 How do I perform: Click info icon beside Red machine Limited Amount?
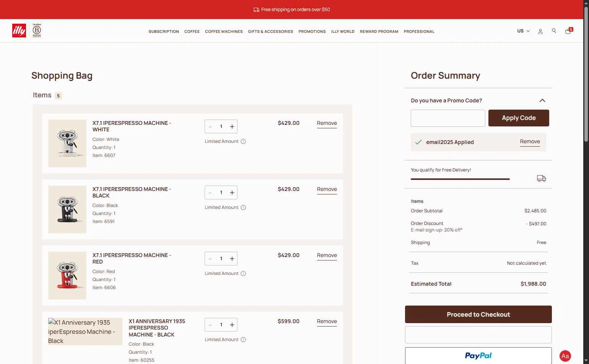click(243, 273)
